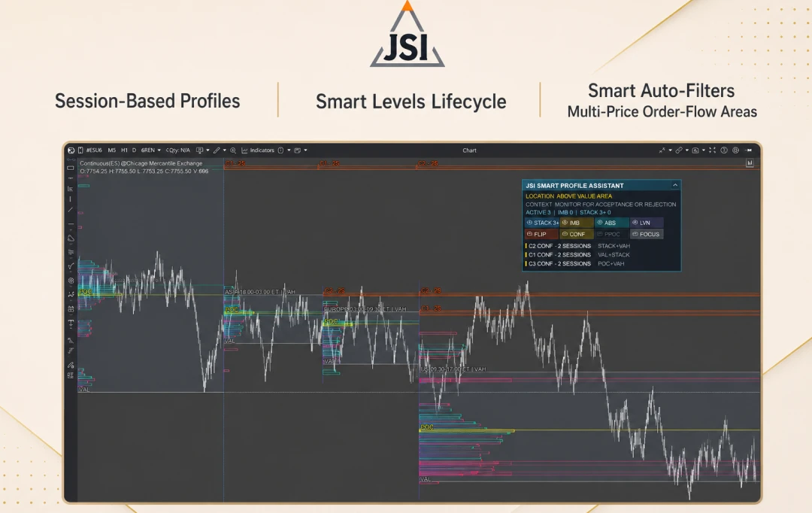Click the chart window icon at toolbar start
Image resolution: width=812 pixels, height=513 pixels.
(x=71, y=150)
